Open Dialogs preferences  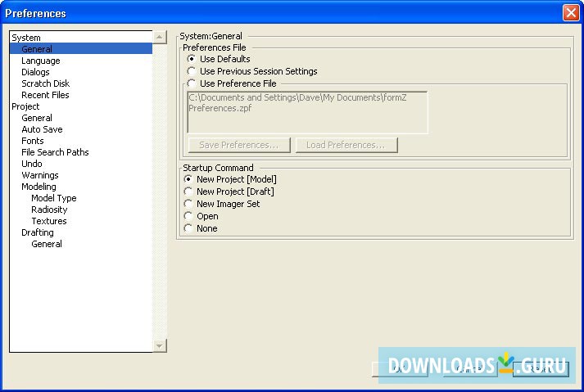pos(35,72)
